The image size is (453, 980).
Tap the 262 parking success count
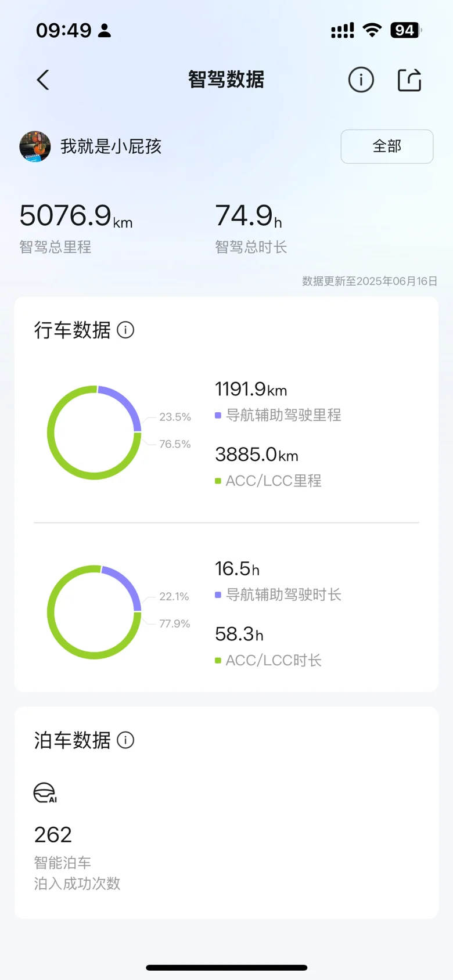coord(53,835)
